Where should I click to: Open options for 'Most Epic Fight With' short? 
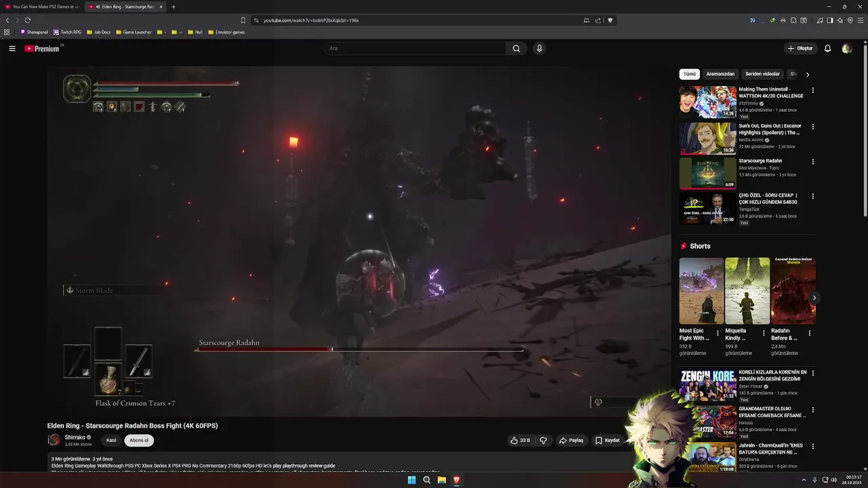point(717,333)
